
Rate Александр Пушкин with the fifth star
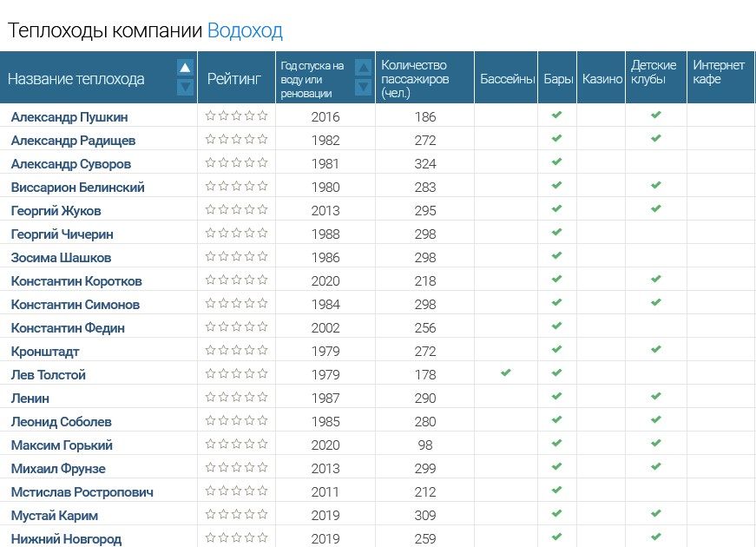click(x=263, y=115)
